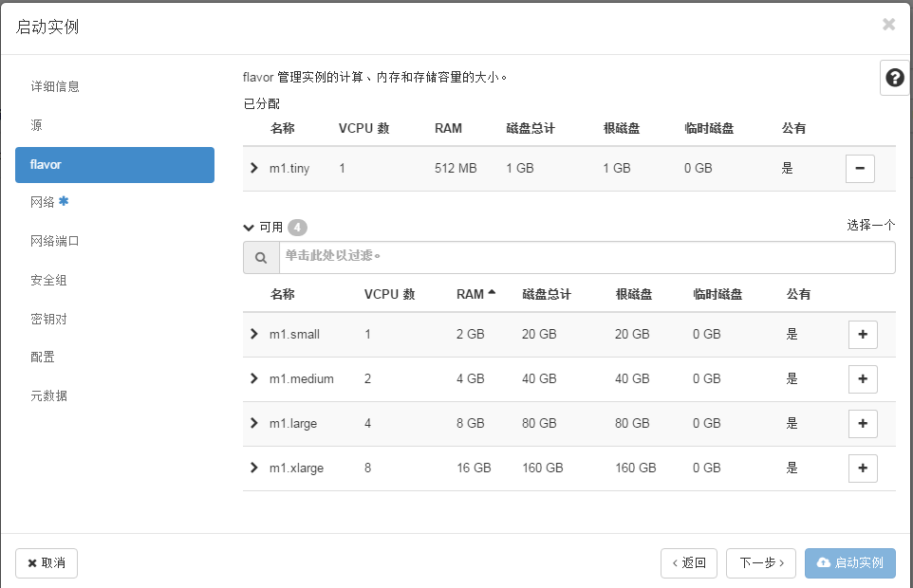Sort available list by 根磁盘 column
913x588 pixels.
[634, 294]
